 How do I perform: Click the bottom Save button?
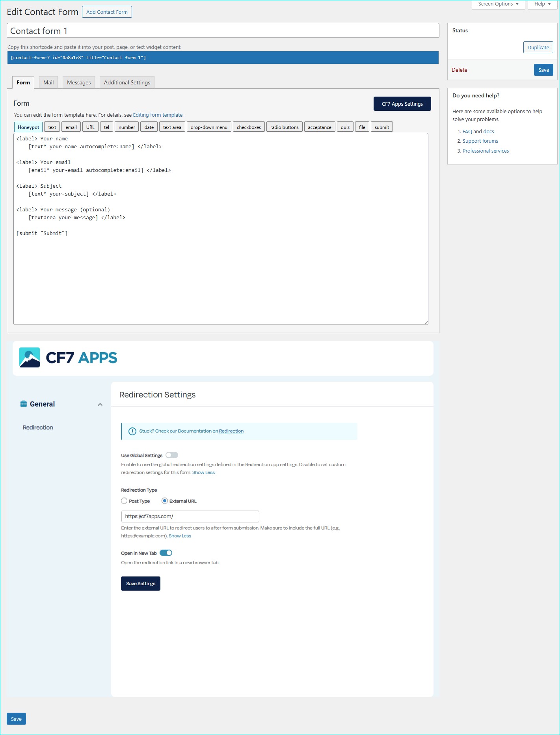(x=16, y=719)
